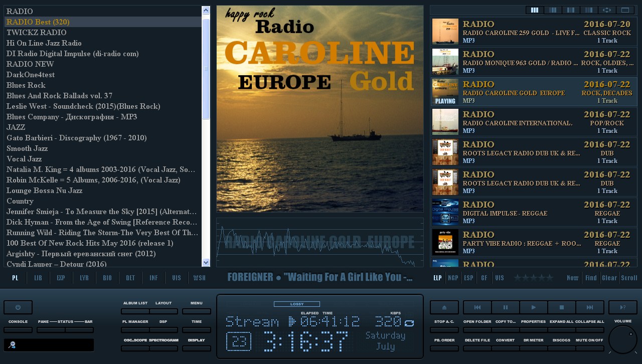
Task: Adjust the Volume knob
Action: (x=622, y=339)
